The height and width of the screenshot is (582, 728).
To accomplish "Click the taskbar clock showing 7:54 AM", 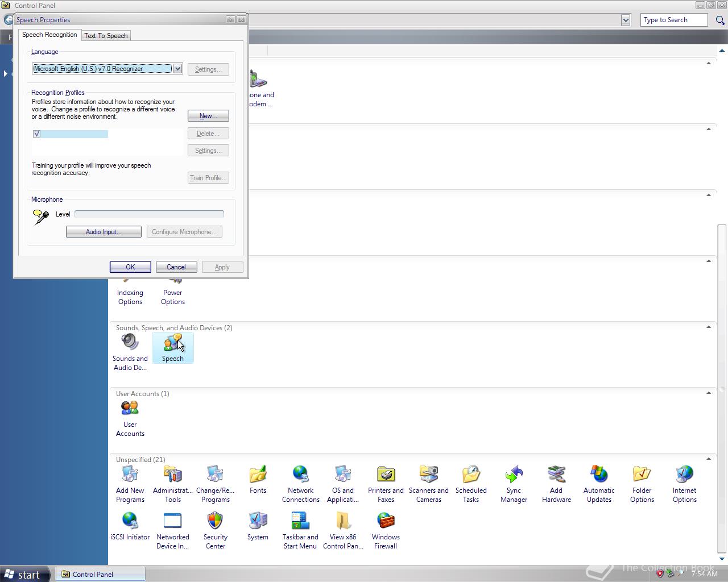I will [x=704, y=574].
